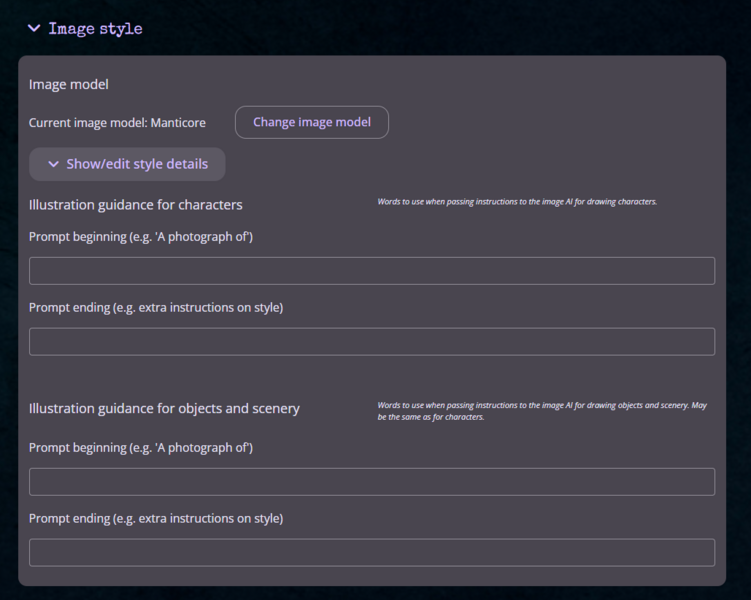
Task: Collapse the Image style section chevron
Action: [34, 29]
